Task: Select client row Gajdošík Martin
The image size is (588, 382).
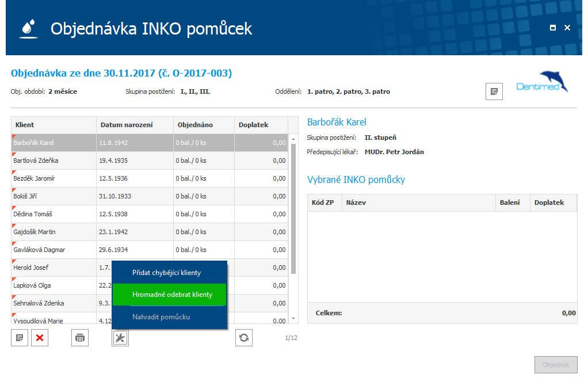Action: (x=150, y=232)
